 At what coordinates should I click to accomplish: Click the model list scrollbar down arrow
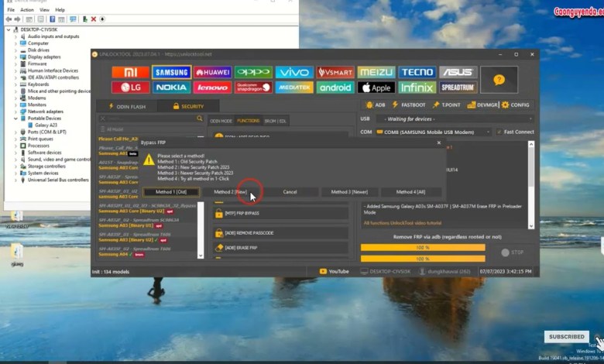click(x=201, y=256)
